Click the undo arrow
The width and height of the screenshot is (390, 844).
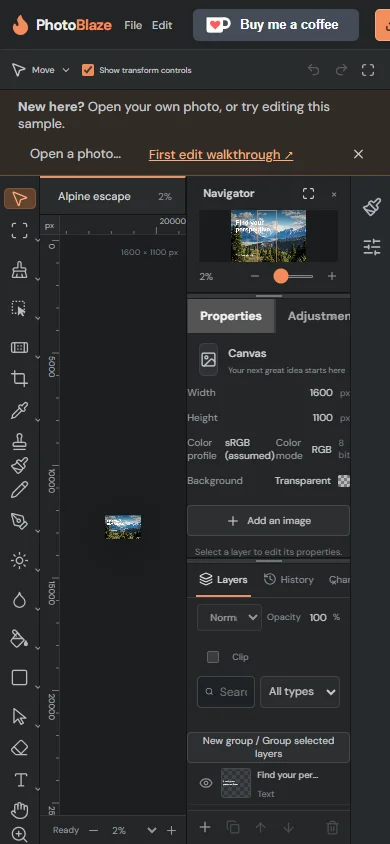(314, 70)
